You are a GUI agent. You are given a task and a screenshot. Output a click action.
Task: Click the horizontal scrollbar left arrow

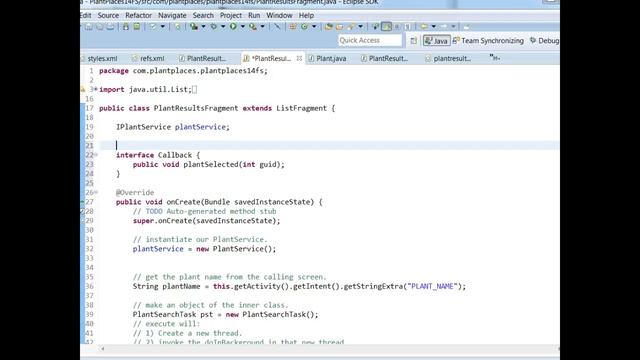102,349
